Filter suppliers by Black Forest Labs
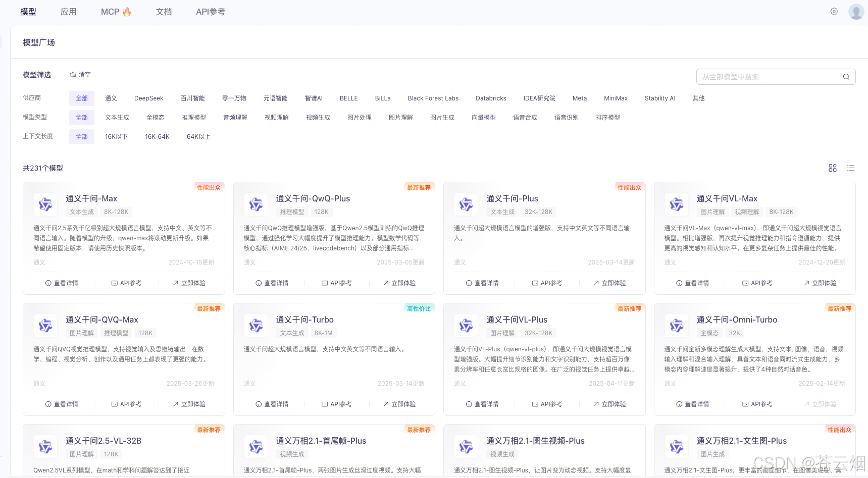This screenshot has width=868, height=478. pos(433,98)
